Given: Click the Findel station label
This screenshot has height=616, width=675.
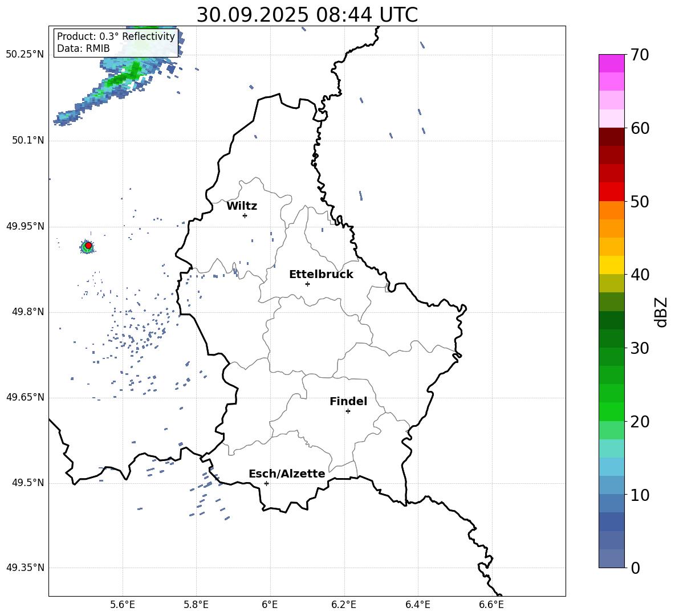Looking at the screenshot, I should (348, 401).
